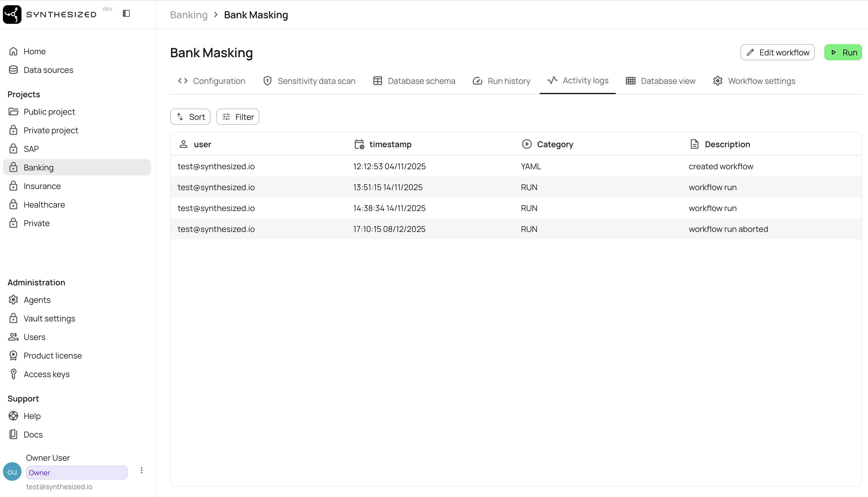Go to Banking in breadcrumb
This screenshot has width=868, height=497.
pos(189,15)
